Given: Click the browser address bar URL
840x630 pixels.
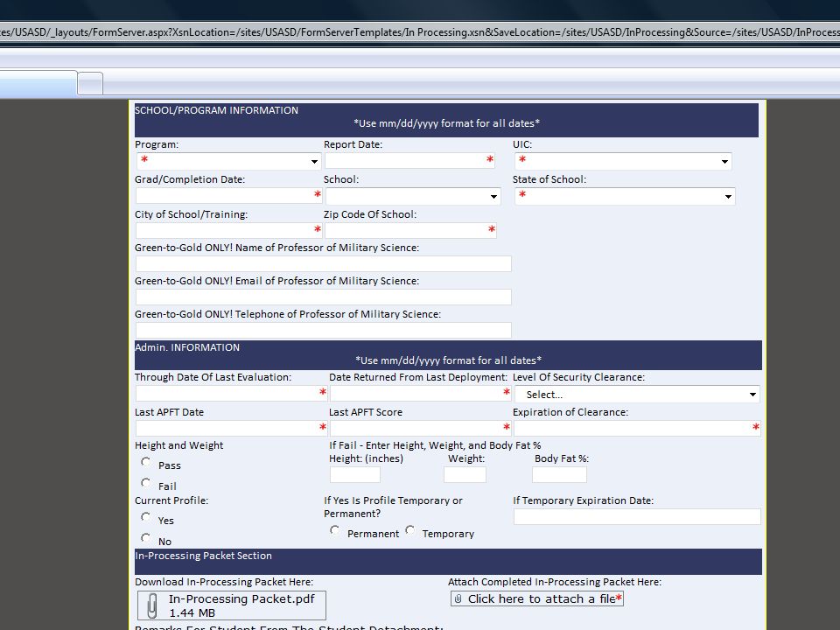Looking at the screenshot, I should [420, 32].
